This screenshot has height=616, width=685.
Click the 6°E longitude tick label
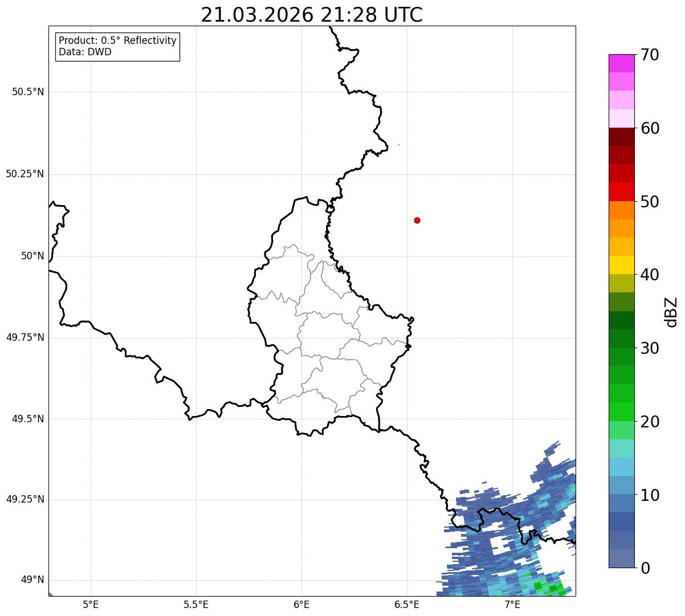click(x=301, y=604)
